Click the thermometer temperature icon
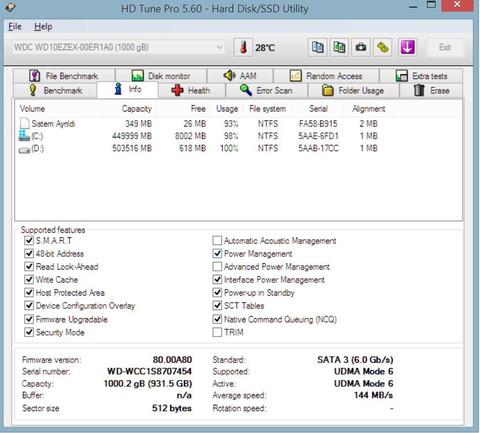 [243, 47]
